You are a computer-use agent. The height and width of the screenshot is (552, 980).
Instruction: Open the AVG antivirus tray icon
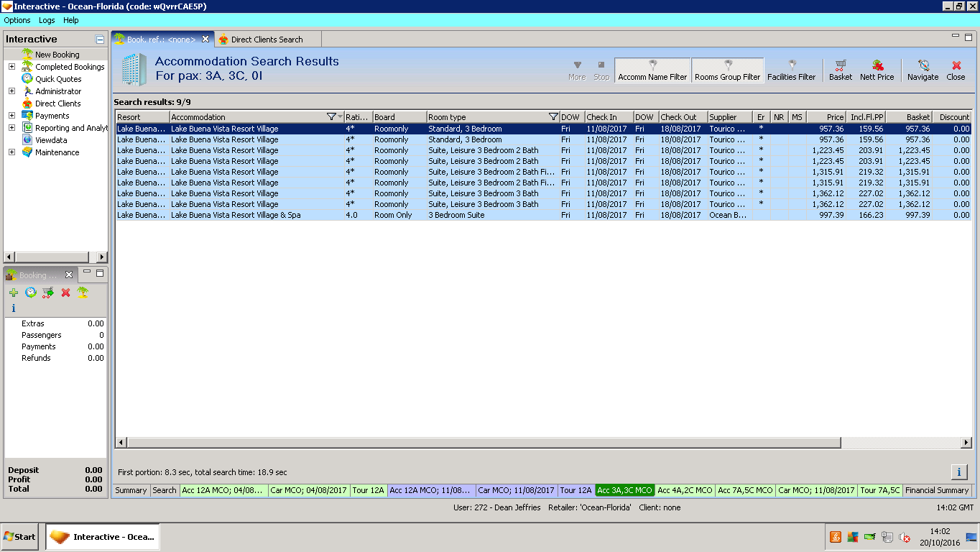(853, 537)
